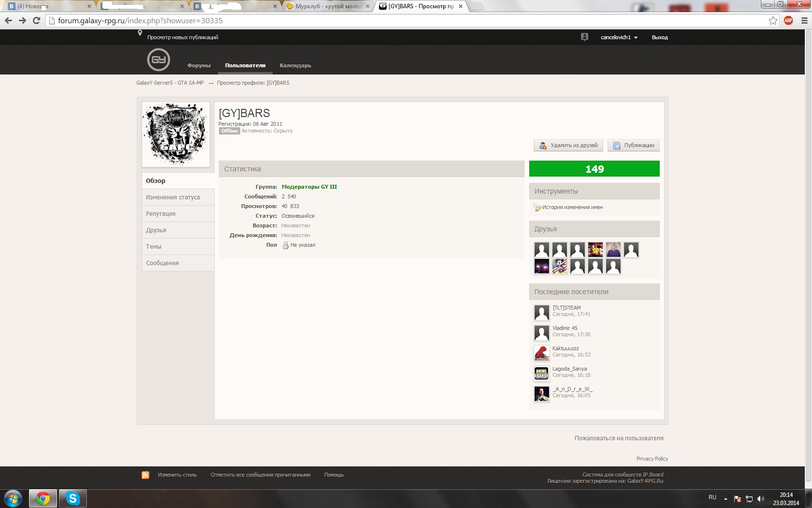The height and width of the screenshot is (508, 812).
Task: Bookmark this page with the star icon
Action: (x=773, y=20)
